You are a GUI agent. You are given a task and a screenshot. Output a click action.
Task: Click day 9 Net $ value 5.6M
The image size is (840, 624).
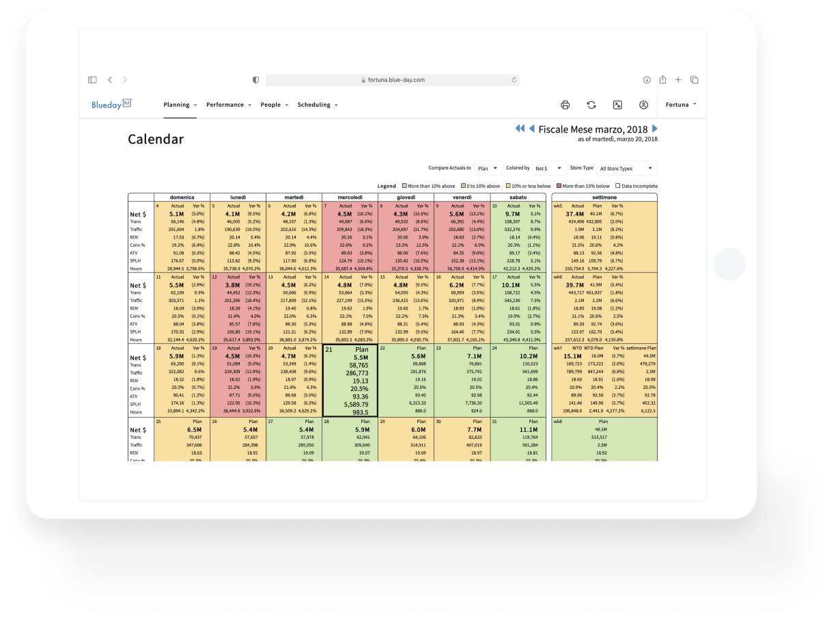pyautogui.click(x=457, y=214)
